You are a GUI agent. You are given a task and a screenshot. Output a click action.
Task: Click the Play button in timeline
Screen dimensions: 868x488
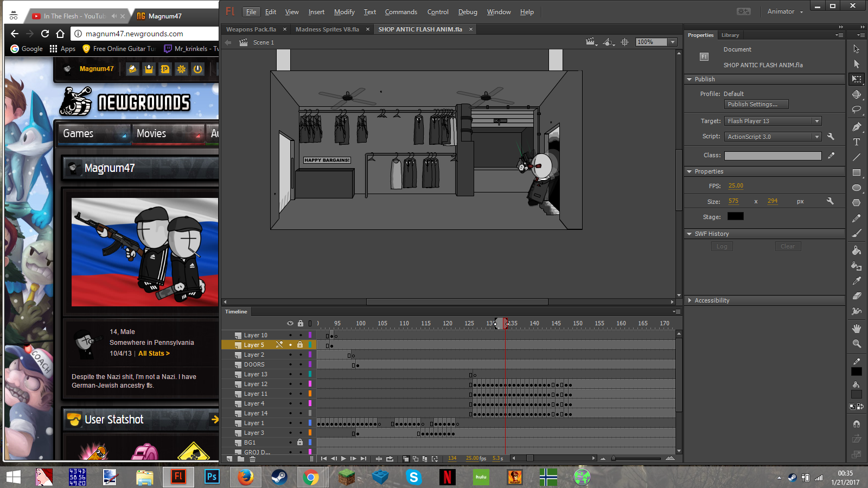(343, 459)
